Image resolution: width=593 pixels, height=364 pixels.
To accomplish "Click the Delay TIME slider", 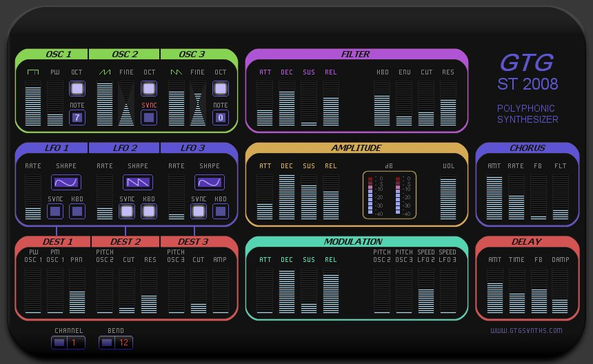I will pos(517,291).
